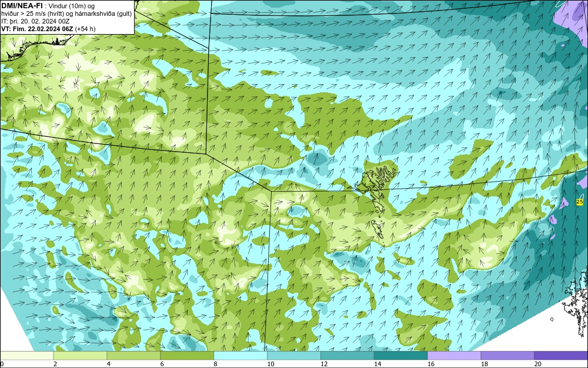
Task: Click the "(+54 h)" forecast offset text
Action: tap(85, 29)
